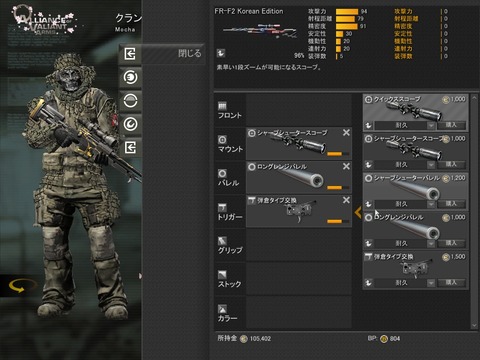Click the coin icon next to price 1,200

point(446,178)
